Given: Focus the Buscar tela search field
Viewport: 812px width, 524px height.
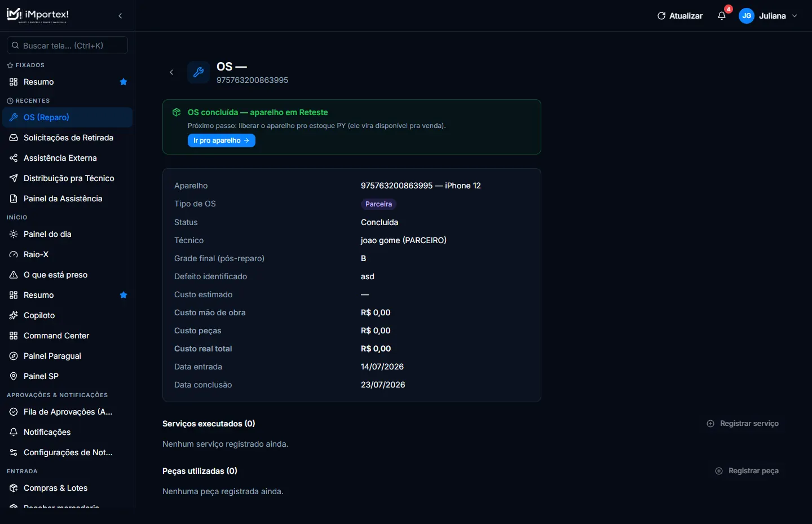Looking at the screenshot, I should (x=67, y=45).
